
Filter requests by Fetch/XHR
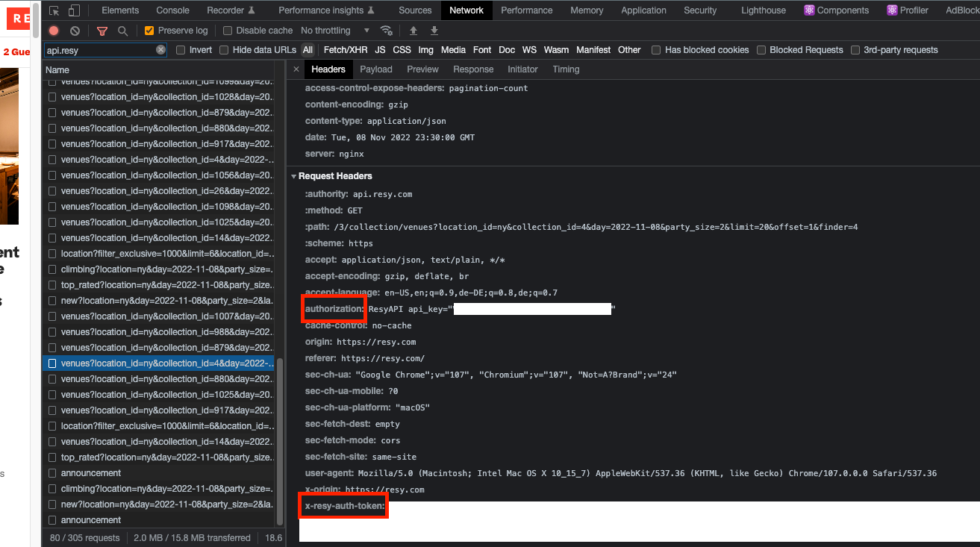pyautogui.click(x=345, y=50)
